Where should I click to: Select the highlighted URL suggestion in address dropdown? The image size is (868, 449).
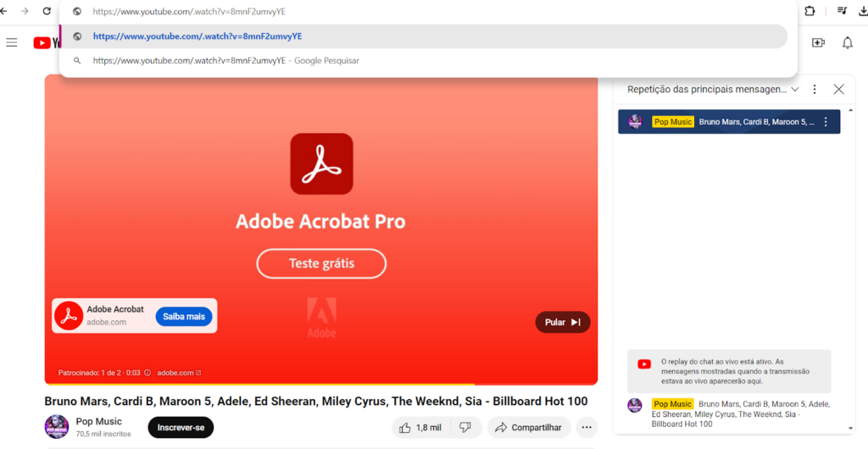(x=424, y=36)
